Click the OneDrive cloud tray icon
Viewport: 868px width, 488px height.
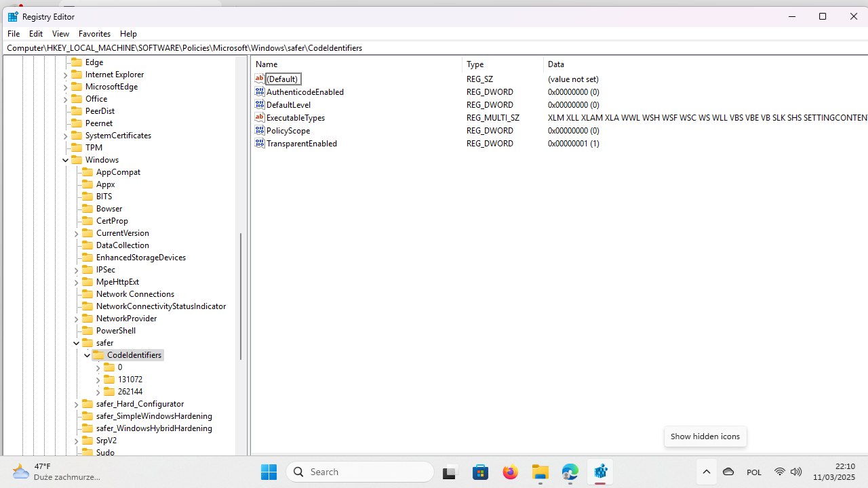pyautogui.click(x=728, y=472)
